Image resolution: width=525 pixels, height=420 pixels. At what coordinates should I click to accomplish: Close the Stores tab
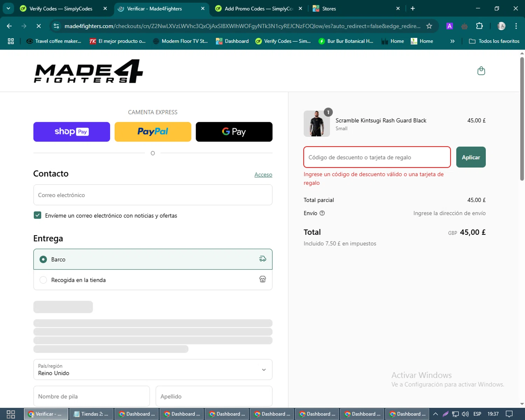click(398, 8)
